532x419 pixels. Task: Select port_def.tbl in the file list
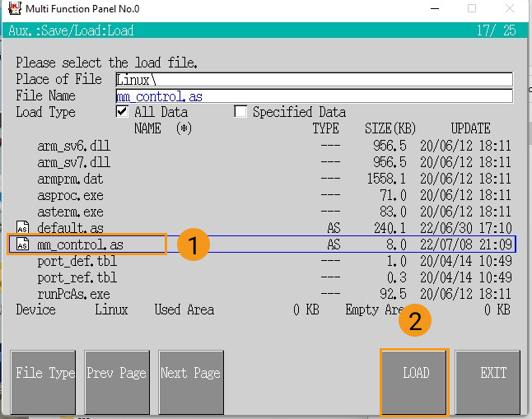[x=77, y=261]
